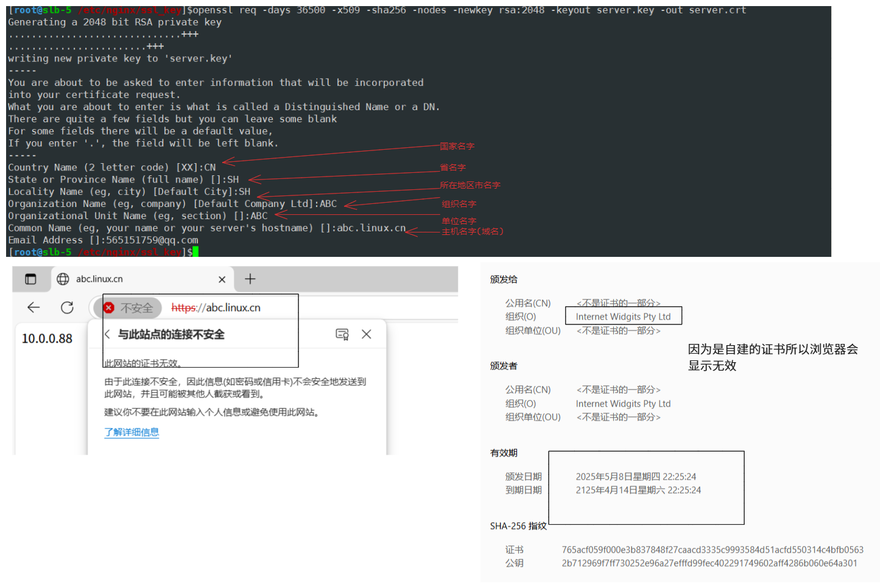886x588 pixels.
Task: Click the State or Province Name line
Action: (x=123, y=180)
